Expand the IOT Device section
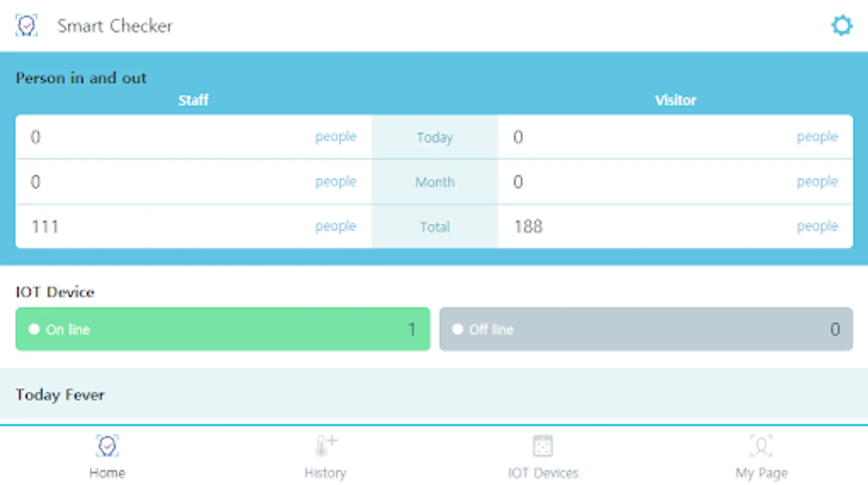 [x=55, y=292]
